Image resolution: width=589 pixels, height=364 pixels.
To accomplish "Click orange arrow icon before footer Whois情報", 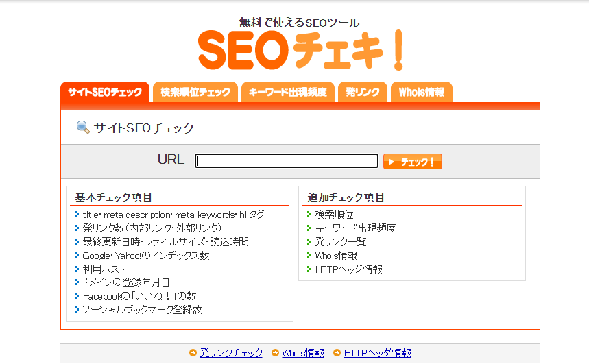I will [x=275, y=353].
